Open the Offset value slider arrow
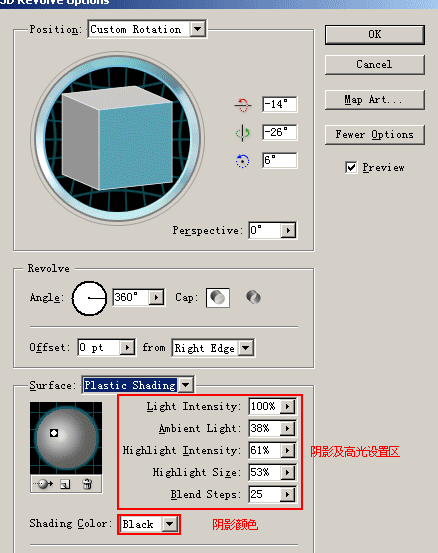 click(127, 348)
